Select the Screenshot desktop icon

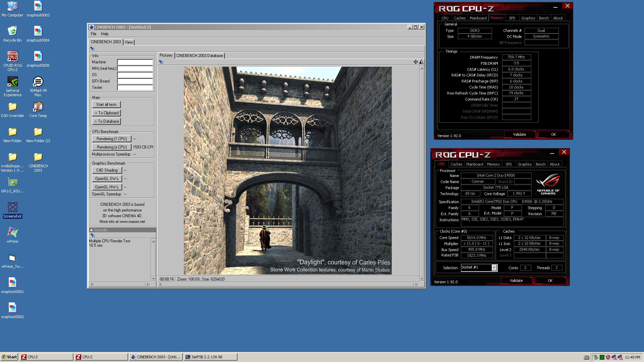coord(12,210)
